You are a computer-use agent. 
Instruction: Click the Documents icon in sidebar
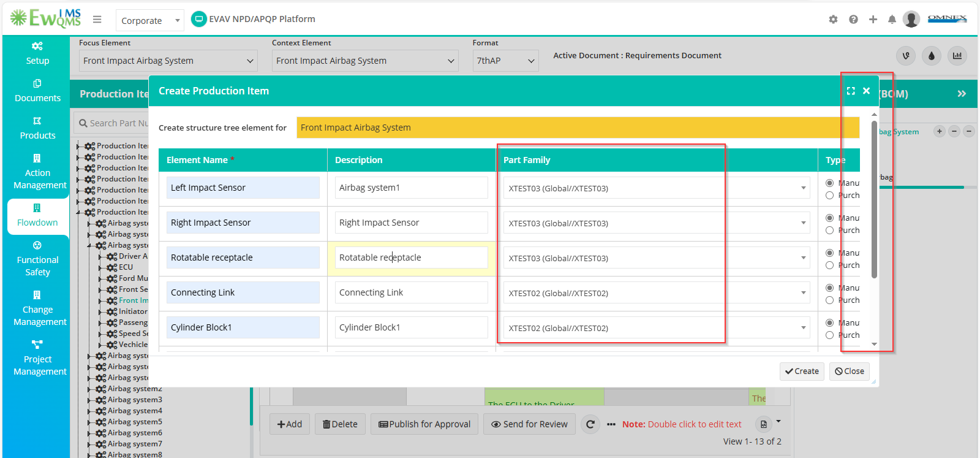(x=37, y=83)
